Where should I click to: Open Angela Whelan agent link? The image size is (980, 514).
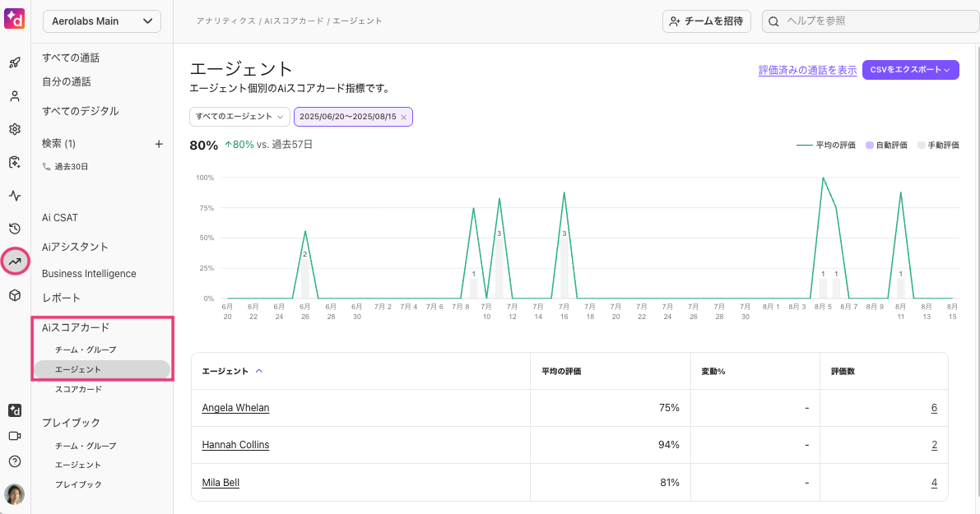pyautogui.click(x=235, y=408)
